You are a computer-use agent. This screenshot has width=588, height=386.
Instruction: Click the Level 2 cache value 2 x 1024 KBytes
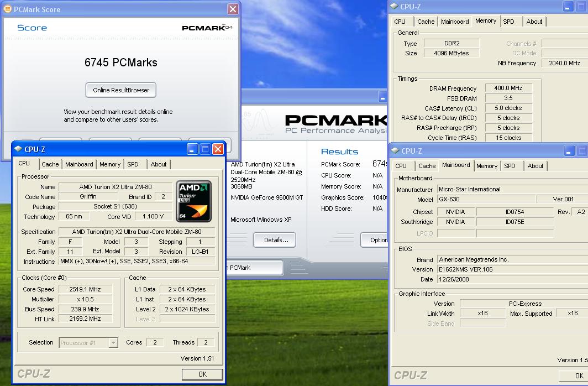click(187, 309)
